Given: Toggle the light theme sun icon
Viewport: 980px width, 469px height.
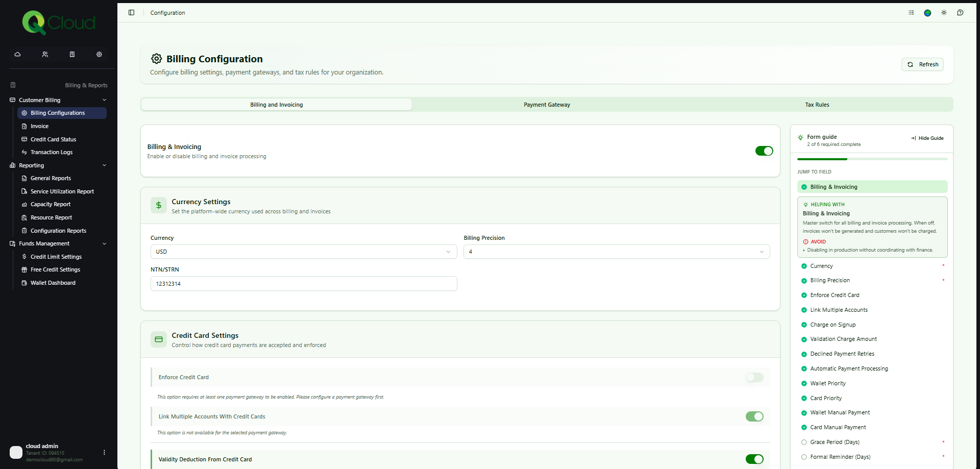Looking at the screenshot, I should (x=944, y=13).
